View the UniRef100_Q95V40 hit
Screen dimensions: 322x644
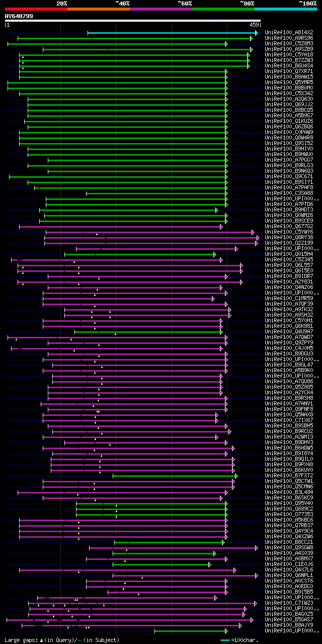coord(289,504)
